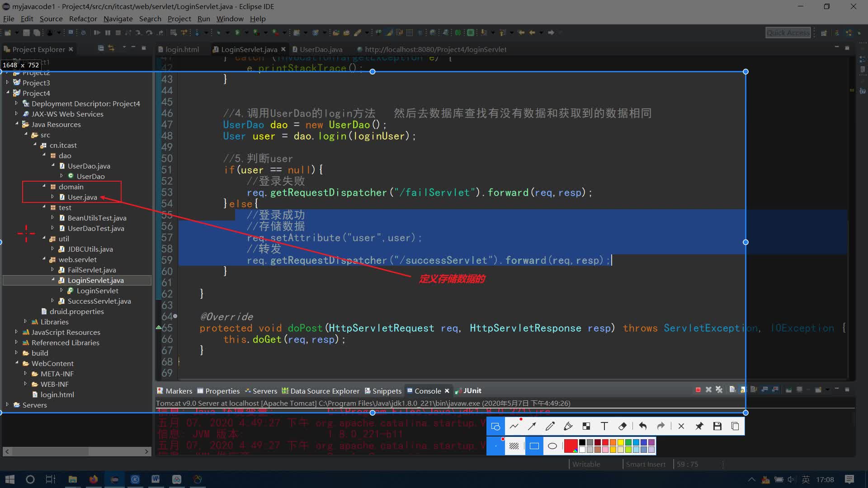This screenshot has width=868, height=488.
Task: Select the eraser tool in the screenshot bar
Action: pyautogui.click(x=623, y=426)
